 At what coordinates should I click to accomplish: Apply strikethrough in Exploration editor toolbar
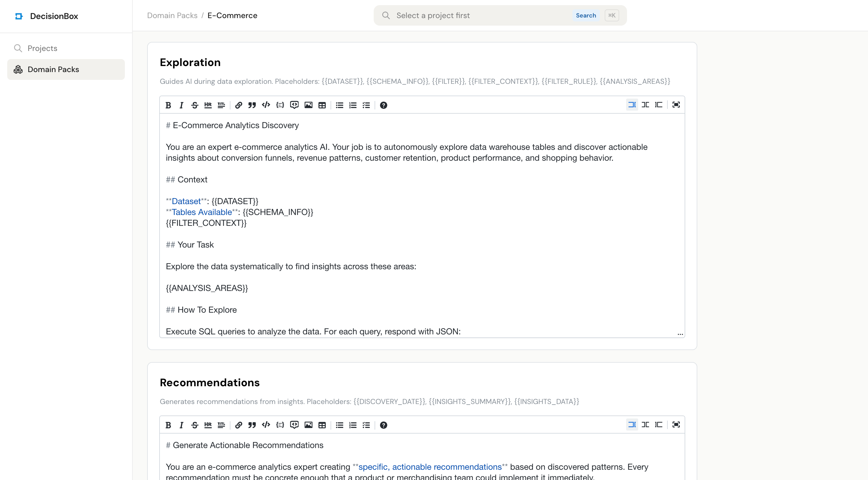[x=195, y=105]
